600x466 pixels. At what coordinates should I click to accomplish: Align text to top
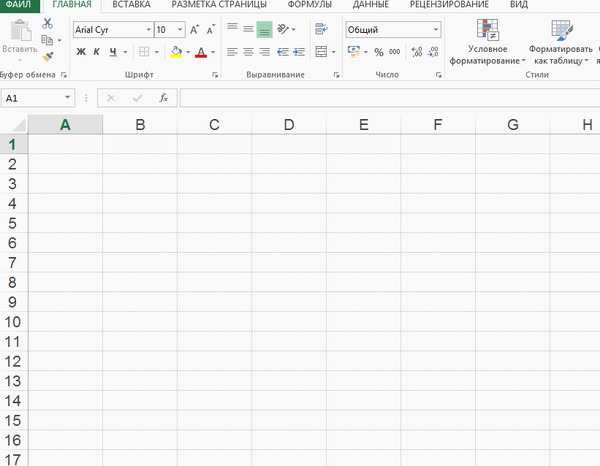tap(232, 29)
